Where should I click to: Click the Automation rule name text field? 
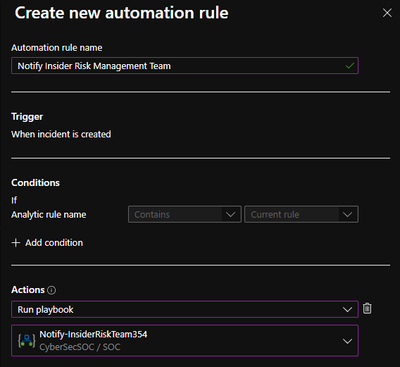tap(185, 66)
